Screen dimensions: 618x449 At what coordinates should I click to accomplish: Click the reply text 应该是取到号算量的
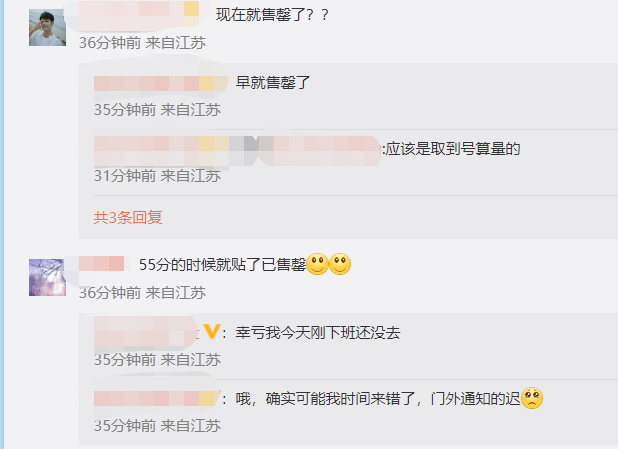click(x=452, y=149)
